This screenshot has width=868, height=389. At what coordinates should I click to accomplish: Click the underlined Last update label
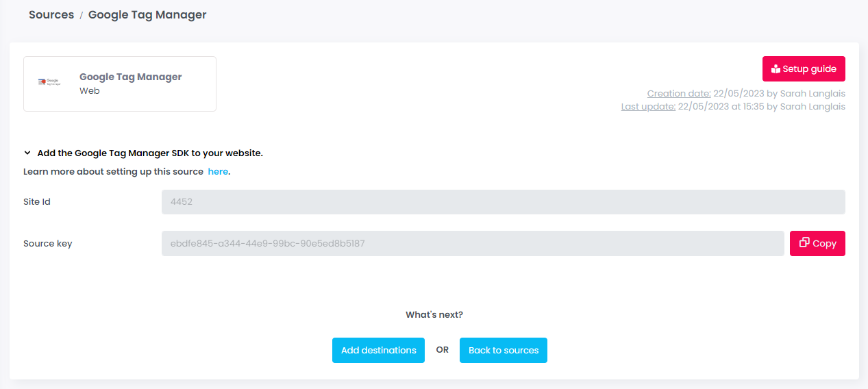(648, 107)
